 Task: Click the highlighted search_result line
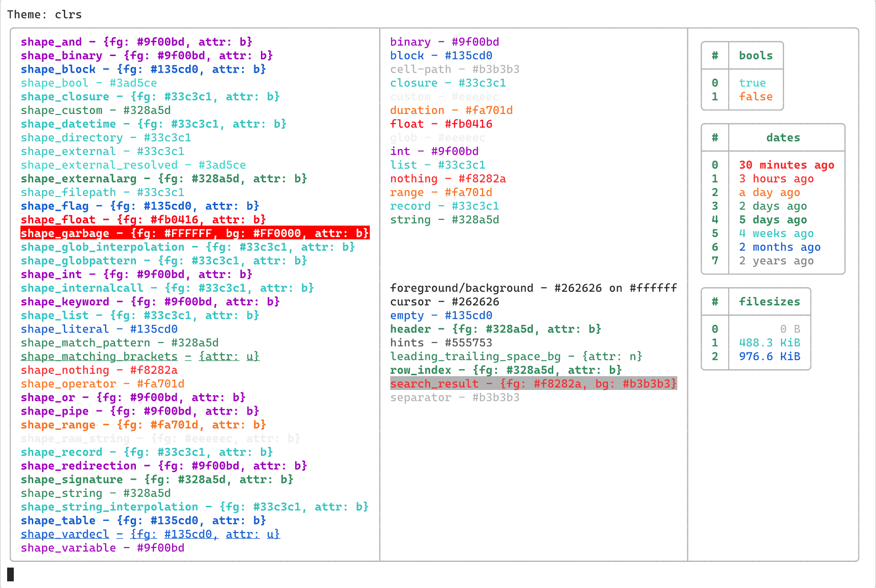click(x=533, y=384)
